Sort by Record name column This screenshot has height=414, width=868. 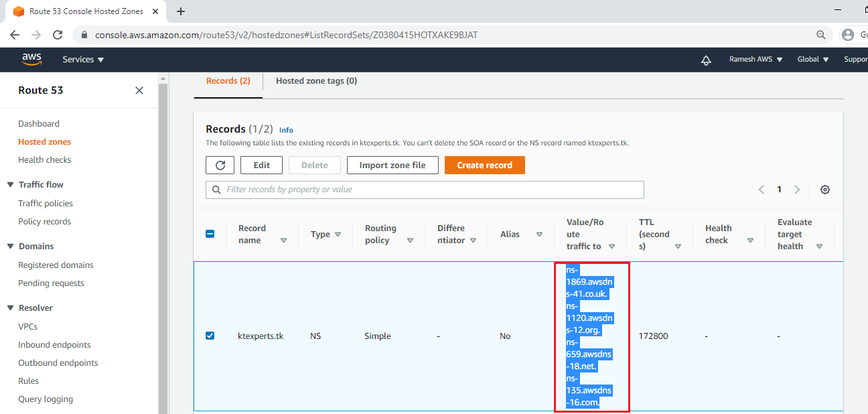click(283, 240)
